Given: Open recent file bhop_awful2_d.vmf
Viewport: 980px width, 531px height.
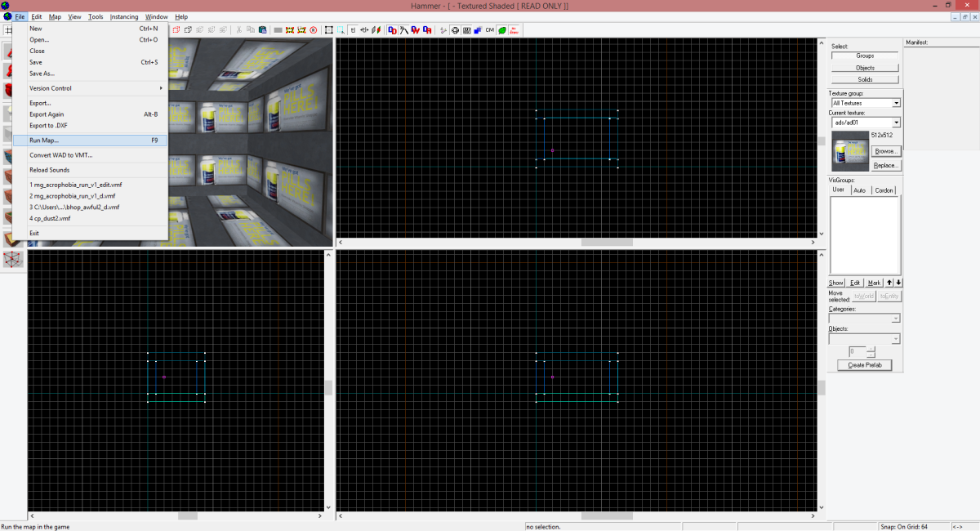Looking at the screenshot, I should [91, 207].
